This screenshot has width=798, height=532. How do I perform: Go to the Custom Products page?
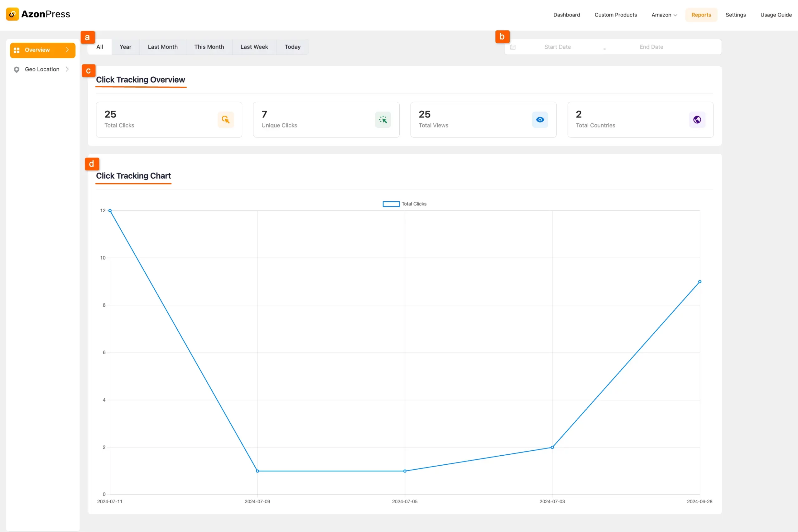pos(615,15)
